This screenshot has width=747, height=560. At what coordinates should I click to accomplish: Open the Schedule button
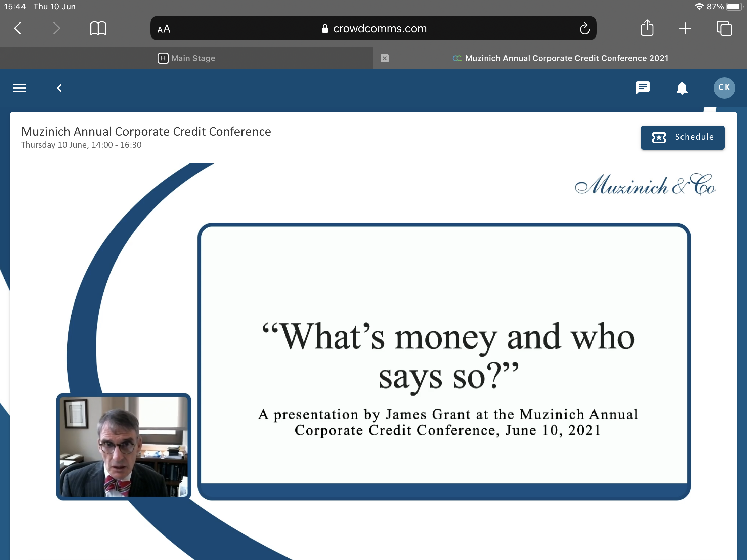(x=683, y=137)
